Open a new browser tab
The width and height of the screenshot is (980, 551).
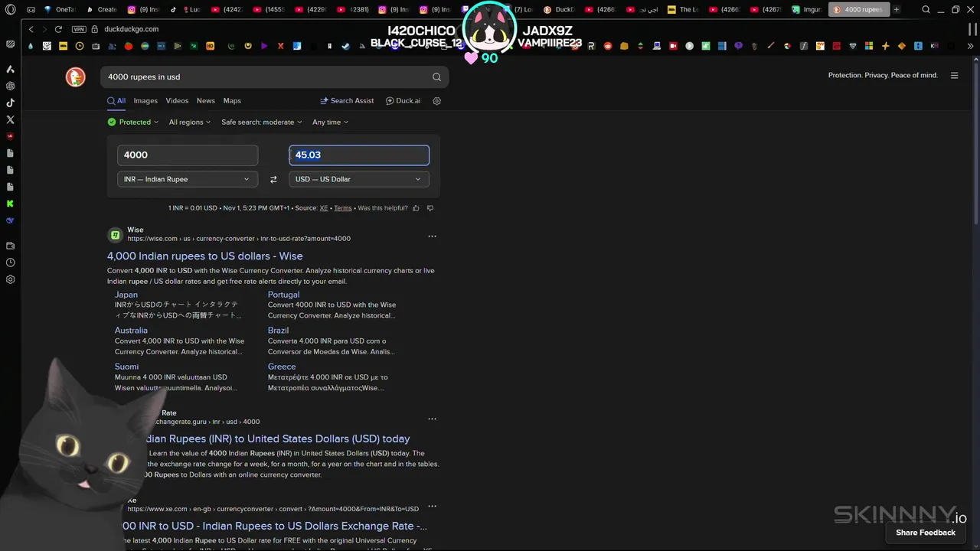click(897, 10)
